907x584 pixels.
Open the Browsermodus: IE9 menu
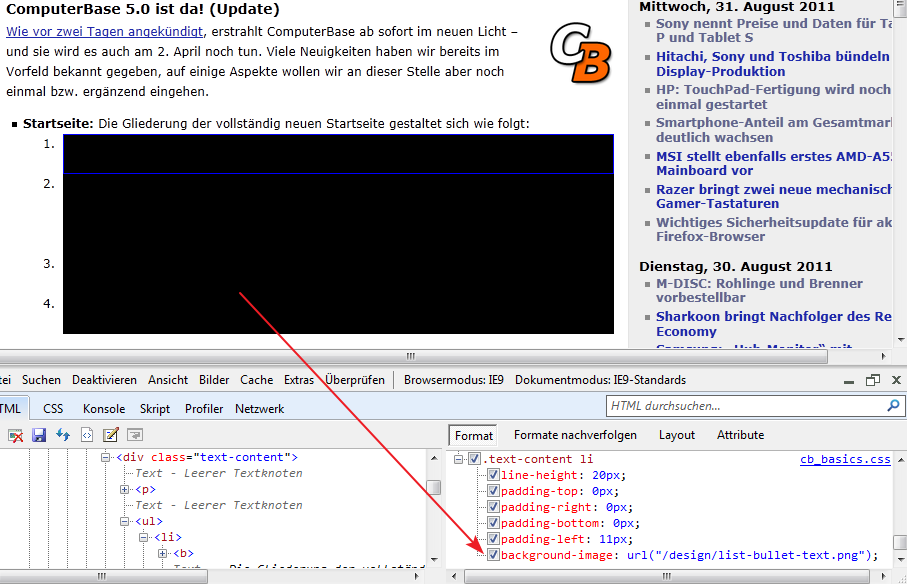(x=454, y=380)
